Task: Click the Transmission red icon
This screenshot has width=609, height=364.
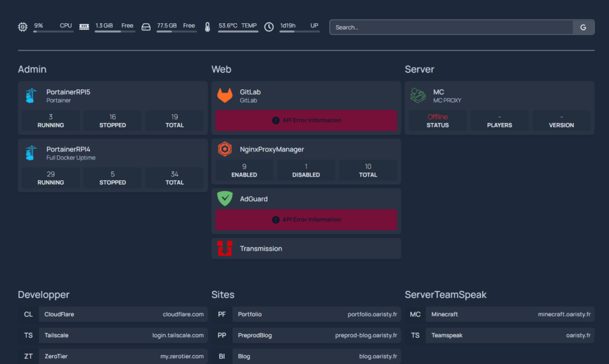Action: 225,248
